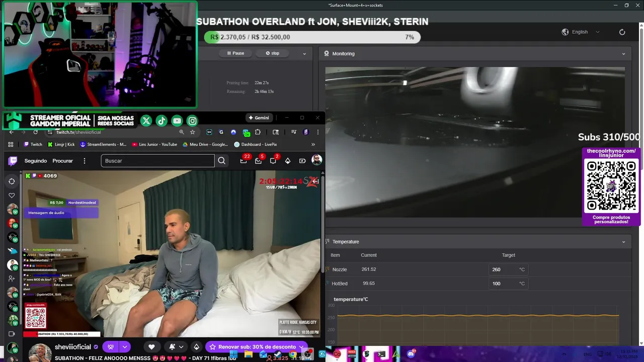The width and height of the screenshot is (644, 362).
Task: Open the Twitch sidebar heart followed icon
Action: click(12, 195)
